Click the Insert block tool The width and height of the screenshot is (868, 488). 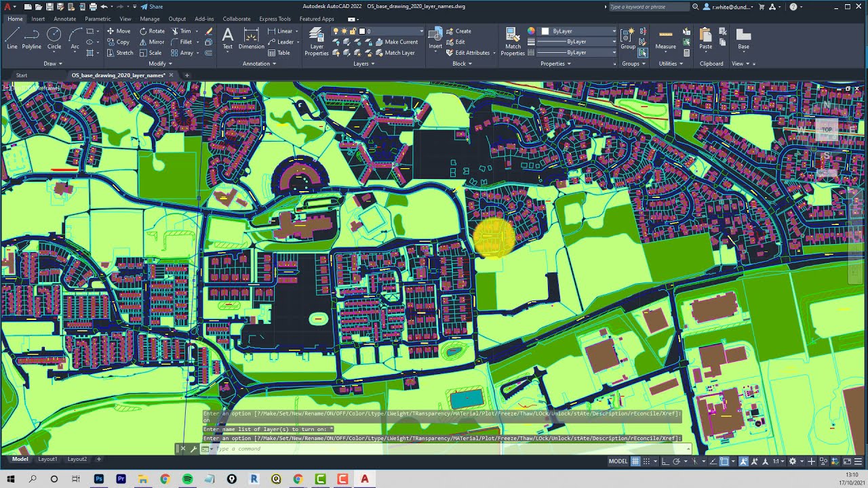click(x=435, y=39)
